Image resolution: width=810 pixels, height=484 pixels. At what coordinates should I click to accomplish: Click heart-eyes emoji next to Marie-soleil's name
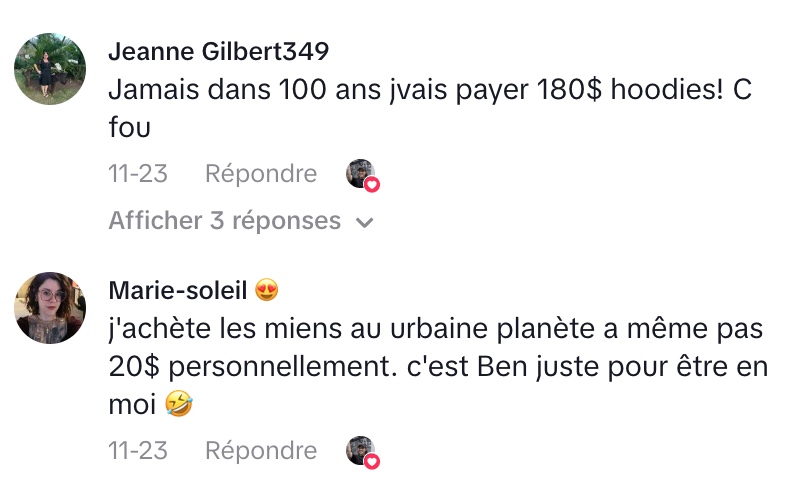tap(267, 291)
